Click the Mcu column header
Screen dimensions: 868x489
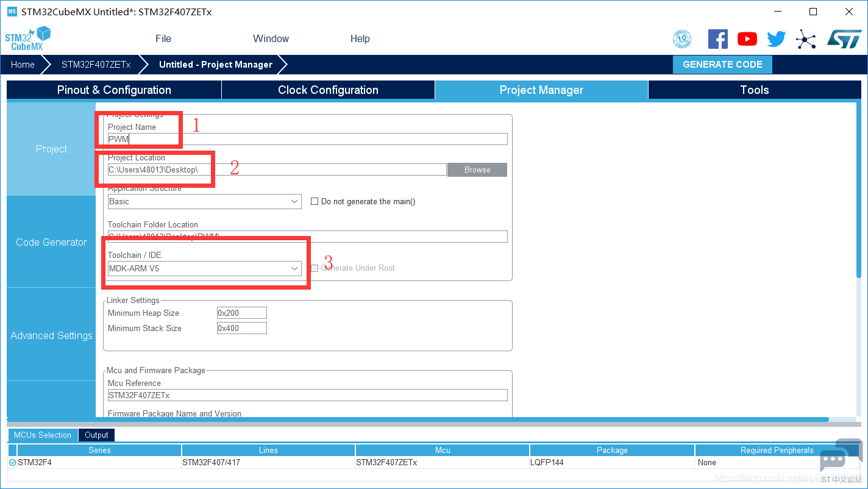[443, 450]
